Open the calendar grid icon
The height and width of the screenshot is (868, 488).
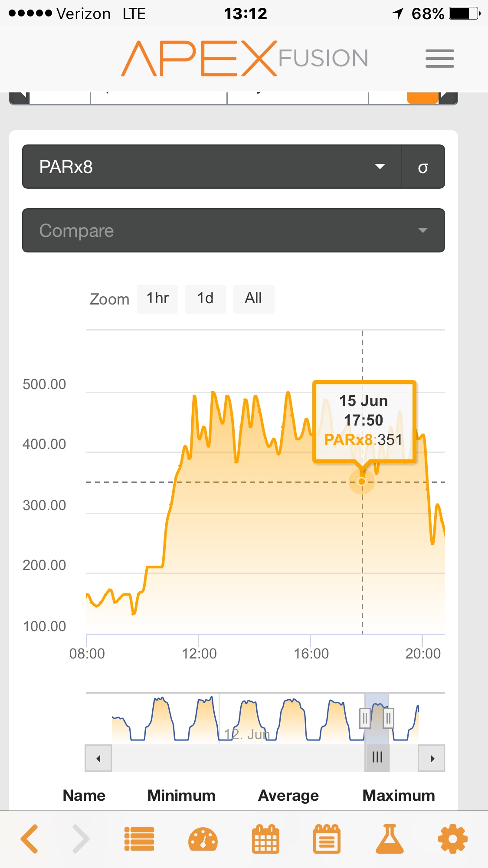pyautogui.click(x=265, y=839)
